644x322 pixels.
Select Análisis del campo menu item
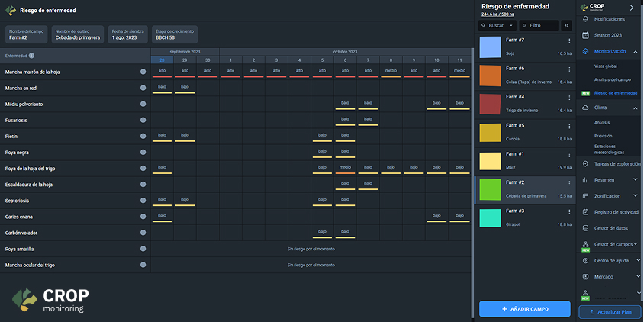(613, 79)
